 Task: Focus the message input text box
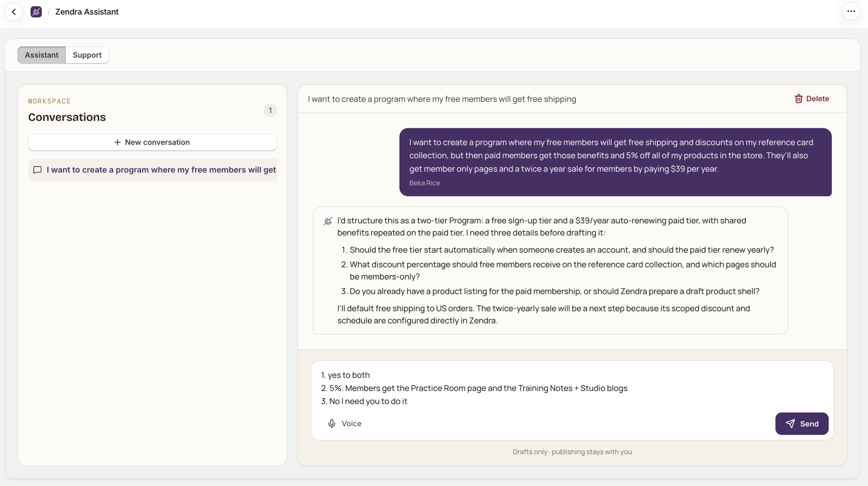coord(572,388)
